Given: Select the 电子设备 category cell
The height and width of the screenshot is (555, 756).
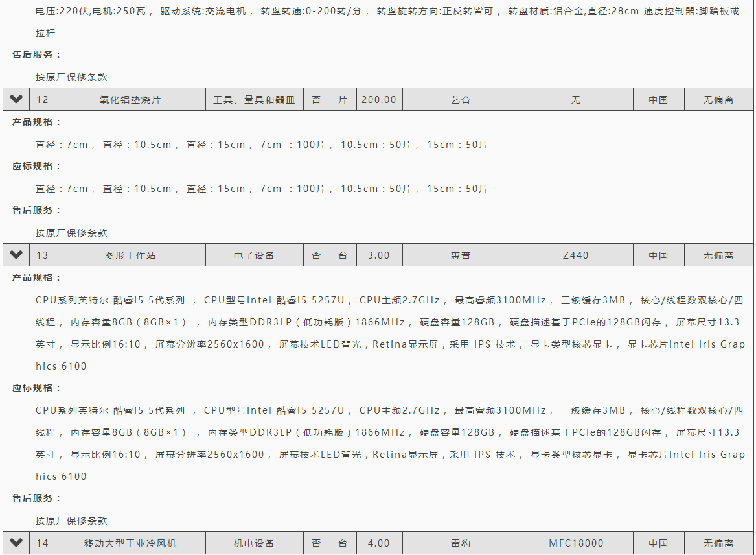Looking at the screenshot, I should pos(254,255).
